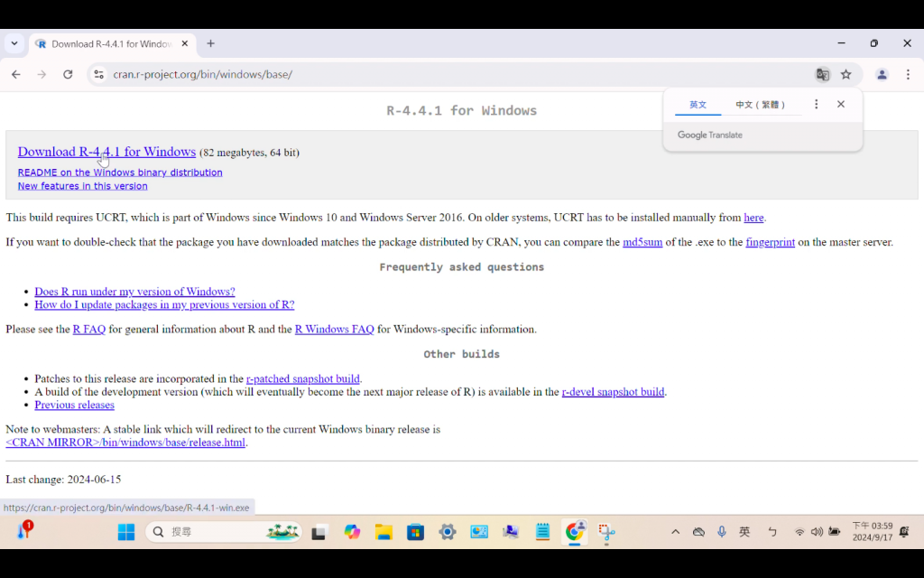Open File Explorer from the taskbar

click(x=383, y=532)
